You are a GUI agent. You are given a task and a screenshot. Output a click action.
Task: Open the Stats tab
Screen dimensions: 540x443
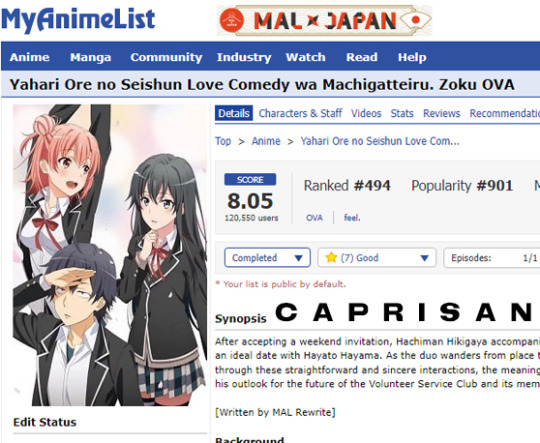coord(402,113)
